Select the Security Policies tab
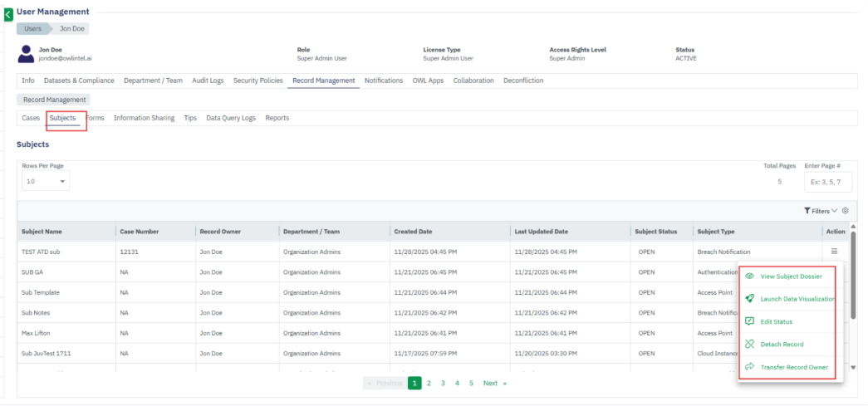Screen dimensions: 868x406 click(258, 81)
